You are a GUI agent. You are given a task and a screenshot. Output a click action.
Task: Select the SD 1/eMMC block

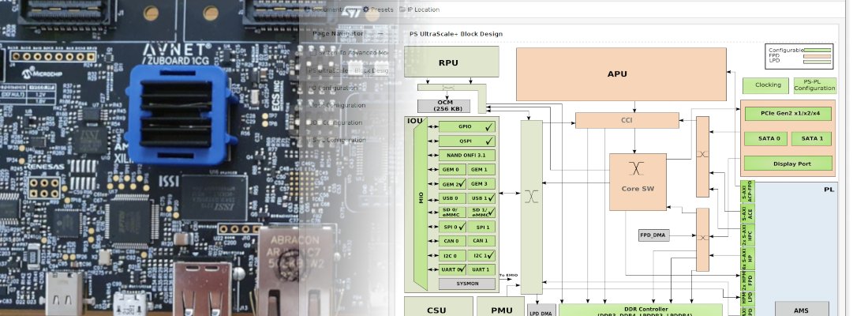pyautogui.click(x=481, y=213)
